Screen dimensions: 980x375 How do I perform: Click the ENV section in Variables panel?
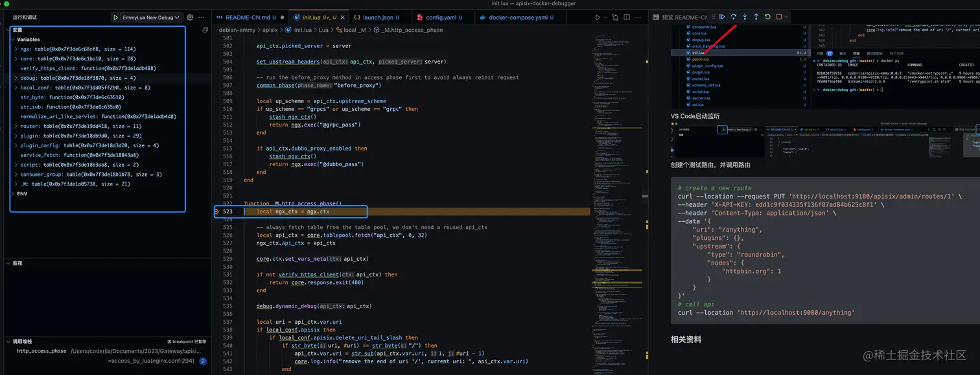(21, 193)
